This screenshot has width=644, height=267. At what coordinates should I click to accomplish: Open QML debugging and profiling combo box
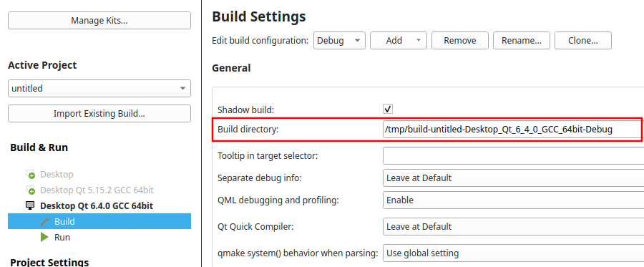click(x=513, y=200)
